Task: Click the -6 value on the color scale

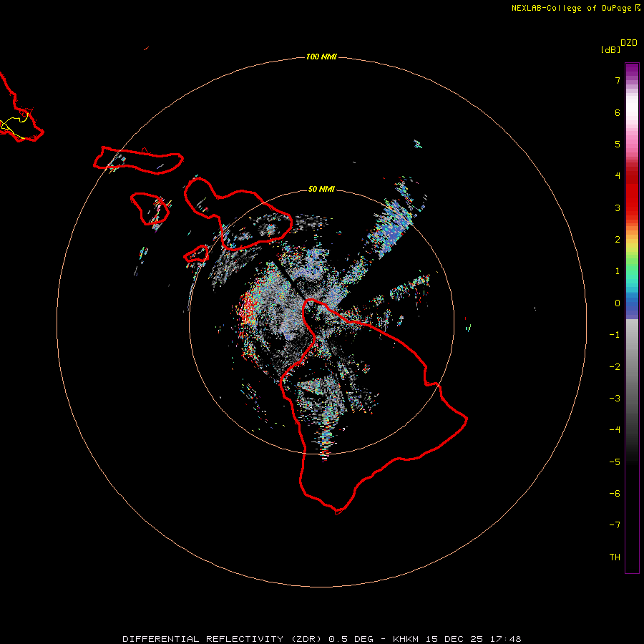Action: point(615,494)
